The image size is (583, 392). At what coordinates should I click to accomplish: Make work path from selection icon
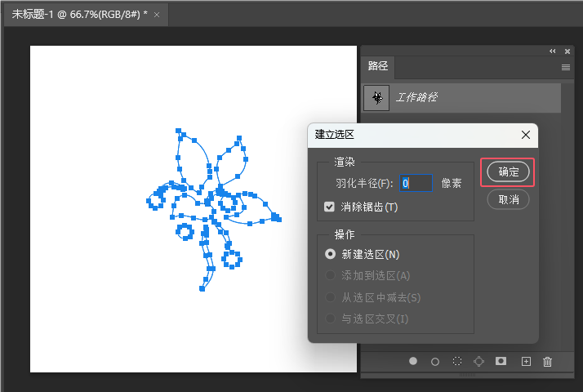coord(478,362)
